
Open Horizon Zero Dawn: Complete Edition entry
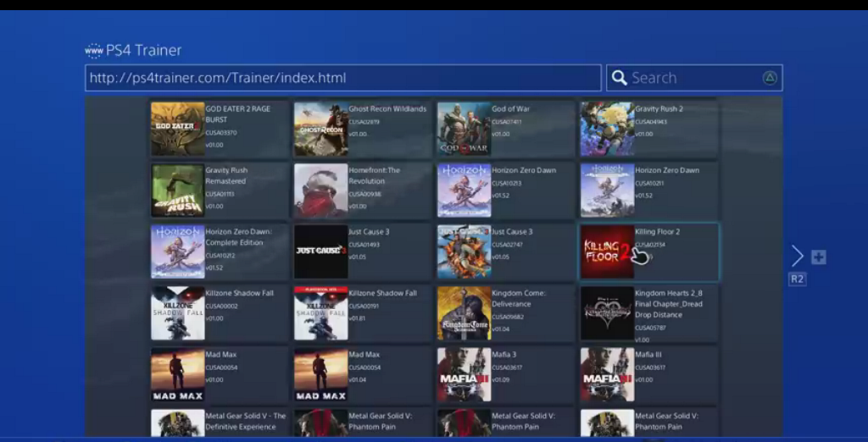click(x=219, y=251)
